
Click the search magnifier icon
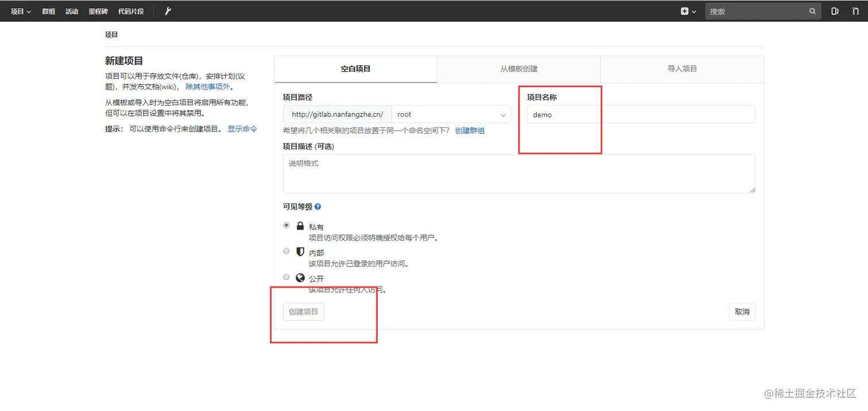click(812, 11)
